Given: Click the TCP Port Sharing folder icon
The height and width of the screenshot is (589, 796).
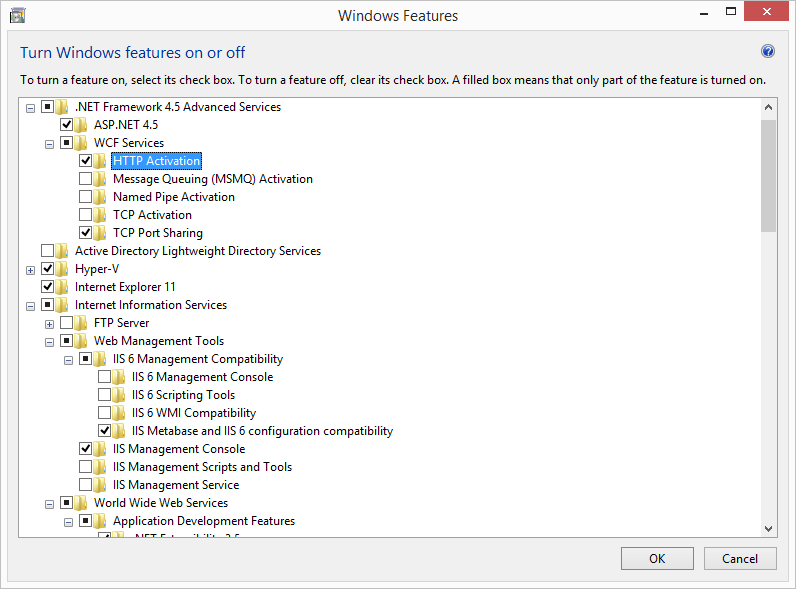Looking at the screenshot, I should pos(100,233).
